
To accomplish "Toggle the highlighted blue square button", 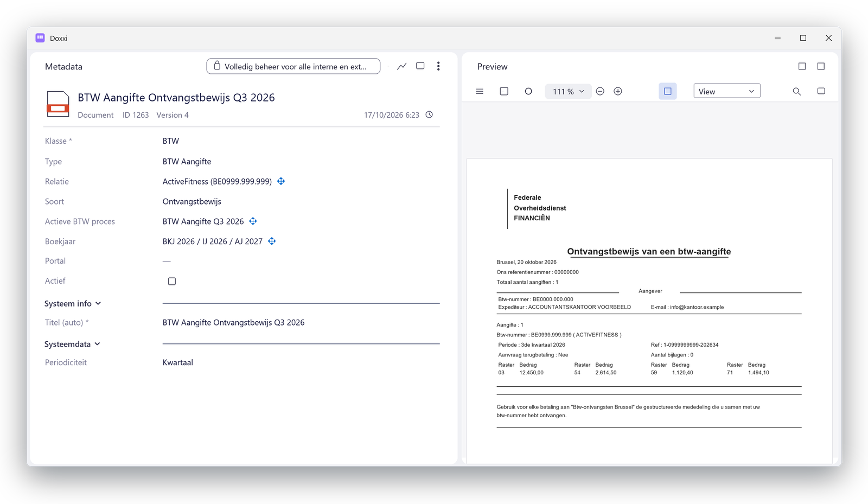I will coord(668,91).
